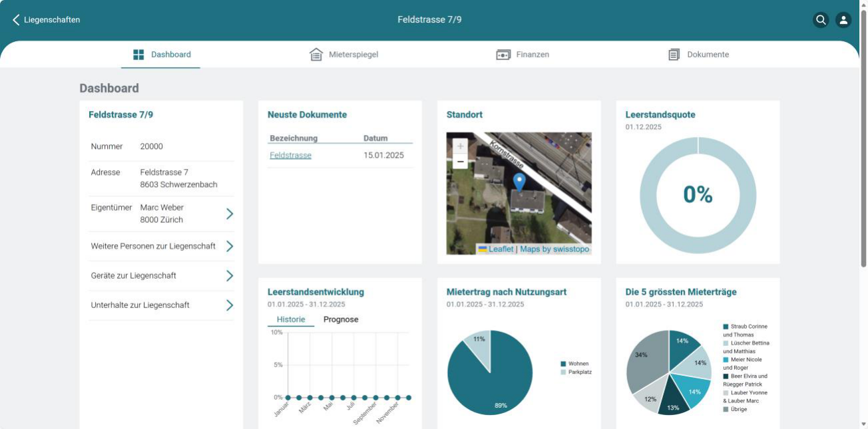Open the Feldstrasse document link
Viewport: 868px width, 429px height.
[x=290, y=155]
